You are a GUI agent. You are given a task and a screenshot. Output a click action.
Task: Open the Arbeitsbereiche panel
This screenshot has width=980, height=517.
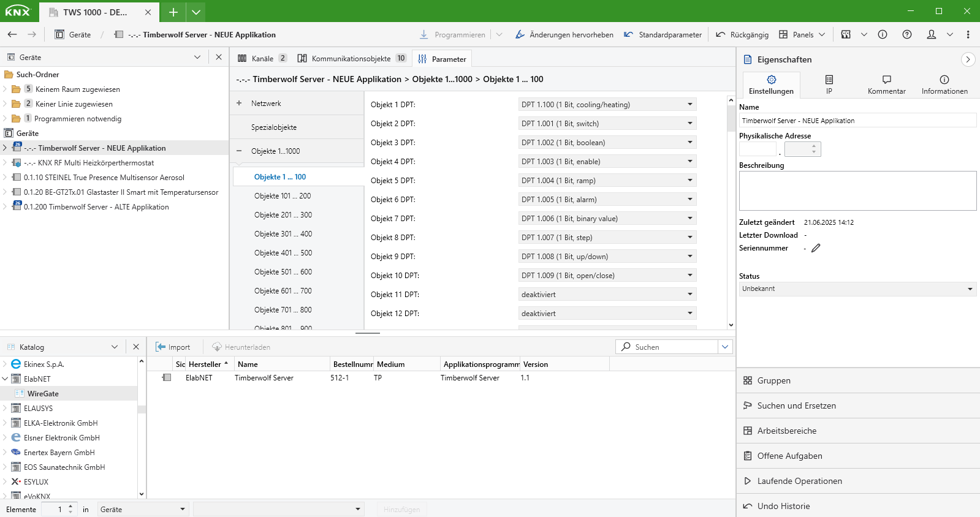pos(858,431)
